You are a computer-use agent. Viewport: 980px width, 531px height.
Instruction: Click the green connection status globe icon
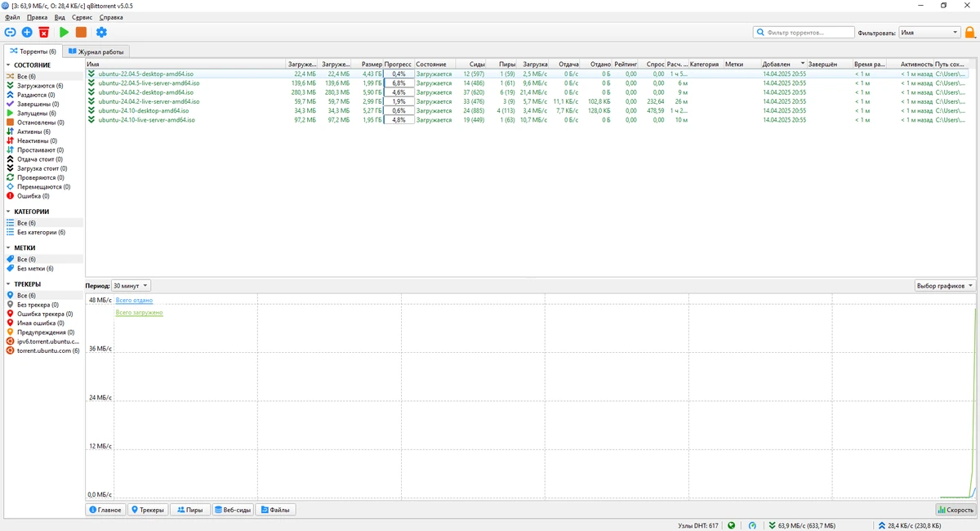pyautogui.click(x=731, y=525)
